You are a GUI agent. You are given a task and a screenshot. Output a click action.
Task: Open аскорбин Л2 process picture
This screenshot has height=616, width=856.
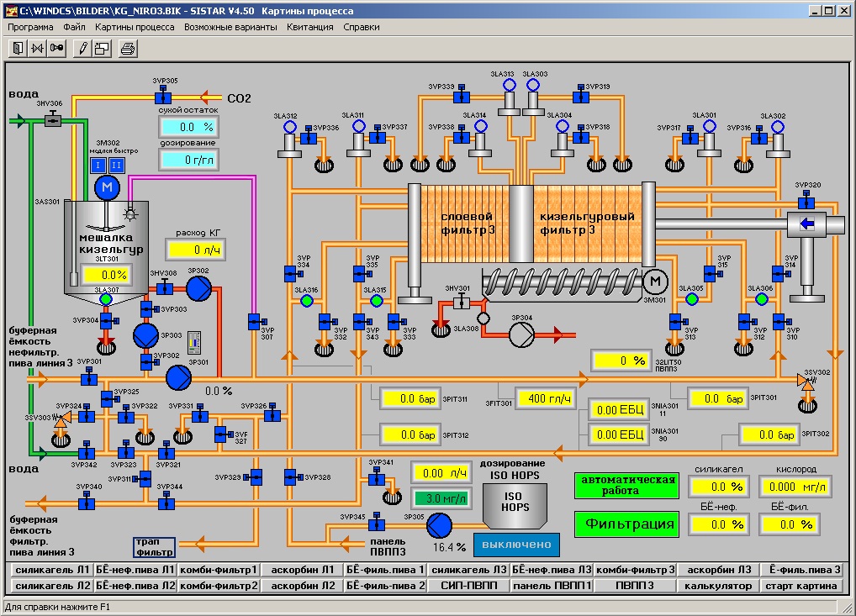(x=303, y=586)
